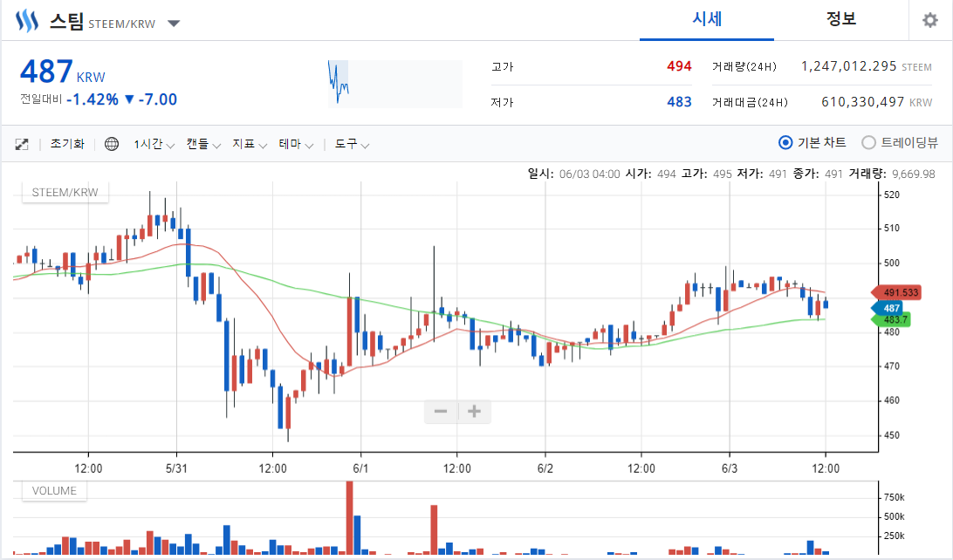Open the 테마 theme dropdown

pyautogui.click(x=295, y=144)
